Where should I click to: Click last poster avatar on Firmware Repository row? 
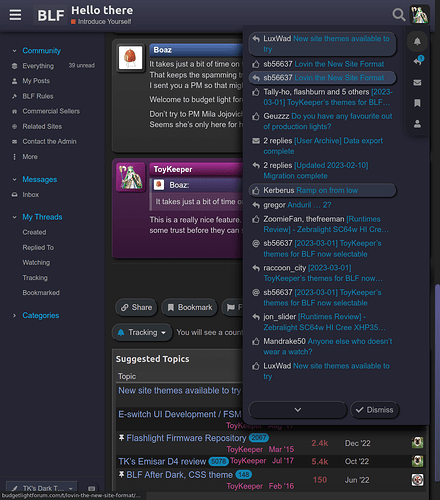point(417,443)
